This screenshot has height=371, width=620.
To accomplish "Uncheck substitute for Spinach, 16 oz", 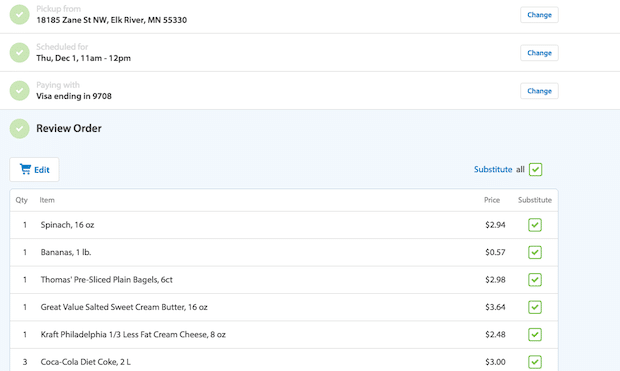I will pyautogui.click(x=535, y=225).
